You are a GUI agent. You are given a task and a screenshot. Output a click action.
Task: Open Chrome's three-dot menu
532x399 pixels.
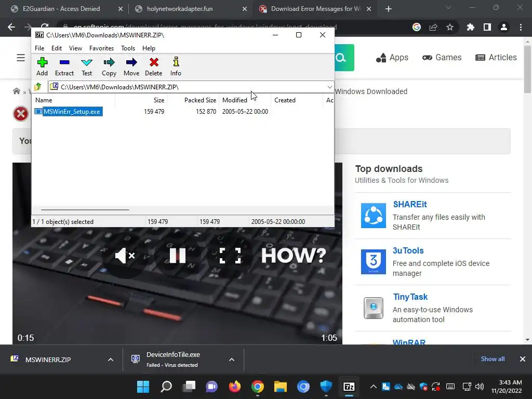(x=521, y=27)
